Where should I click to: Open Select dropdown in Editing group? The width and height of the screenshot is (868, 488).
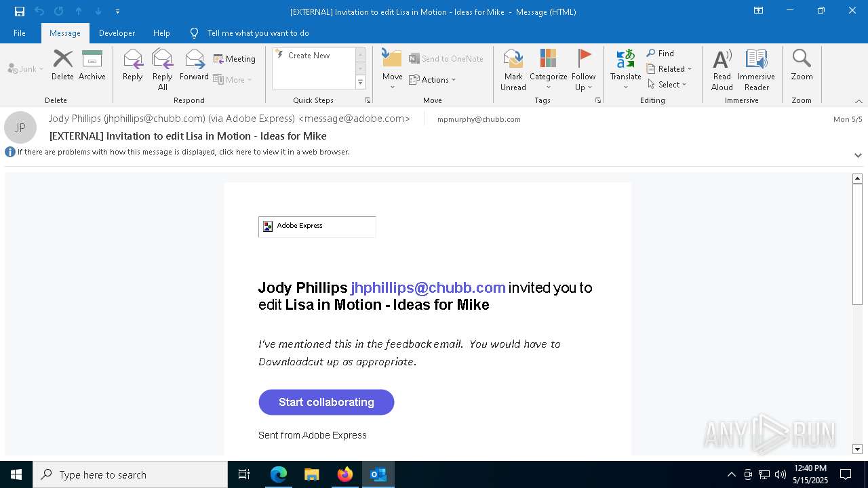(667, 85)
